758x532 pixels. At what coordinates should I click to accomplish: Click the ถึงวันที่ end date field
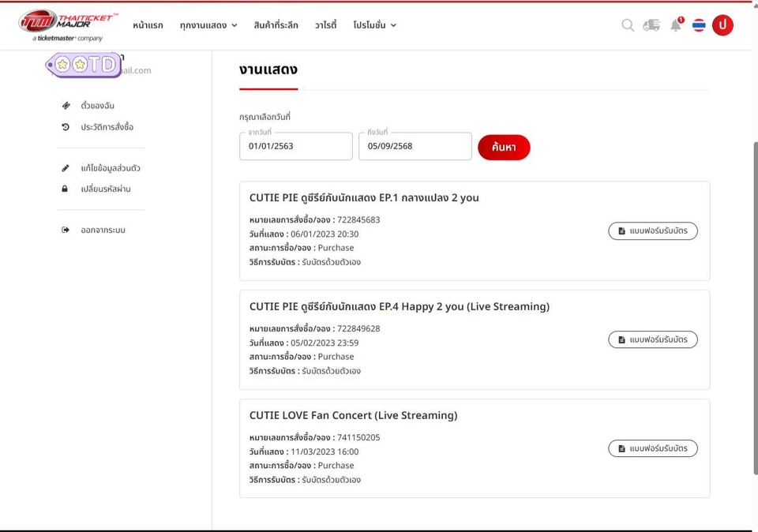[x=415, y=147]
